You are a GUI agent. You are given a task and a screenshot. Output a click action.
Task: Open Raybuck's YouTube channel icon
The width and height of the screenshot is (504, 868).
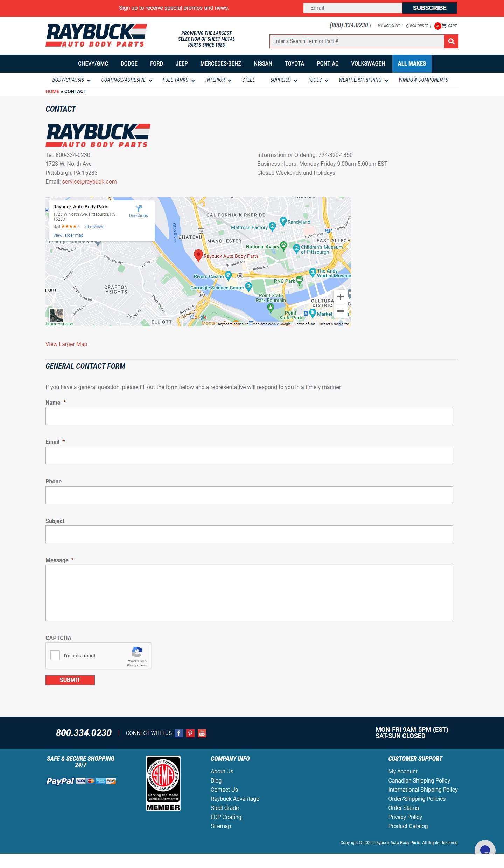pyautogui.click(x=202, y=733)
